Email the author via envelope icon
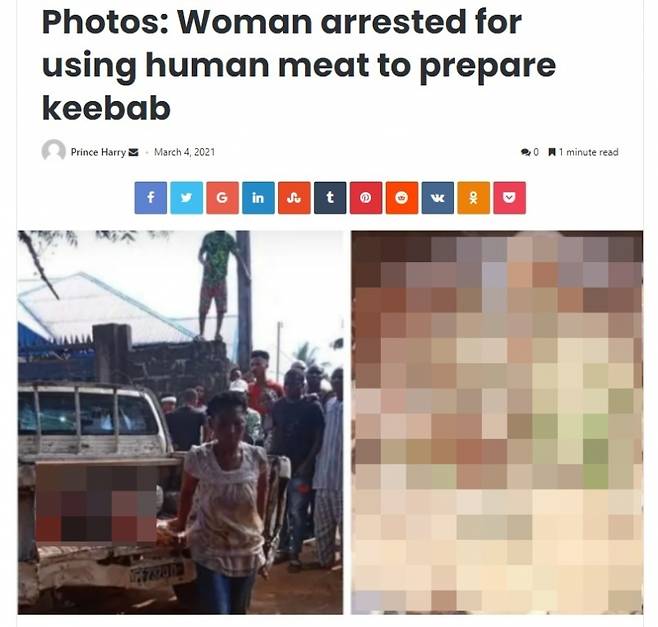This screenshot has width=658, height=627. (x=133, y=152)
